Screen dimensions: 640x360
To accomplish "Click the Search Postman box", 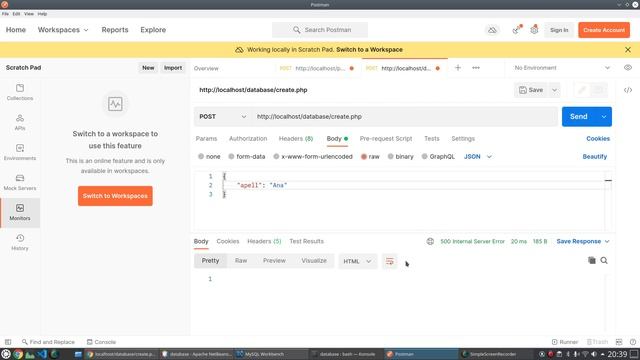I will (320, 30).
